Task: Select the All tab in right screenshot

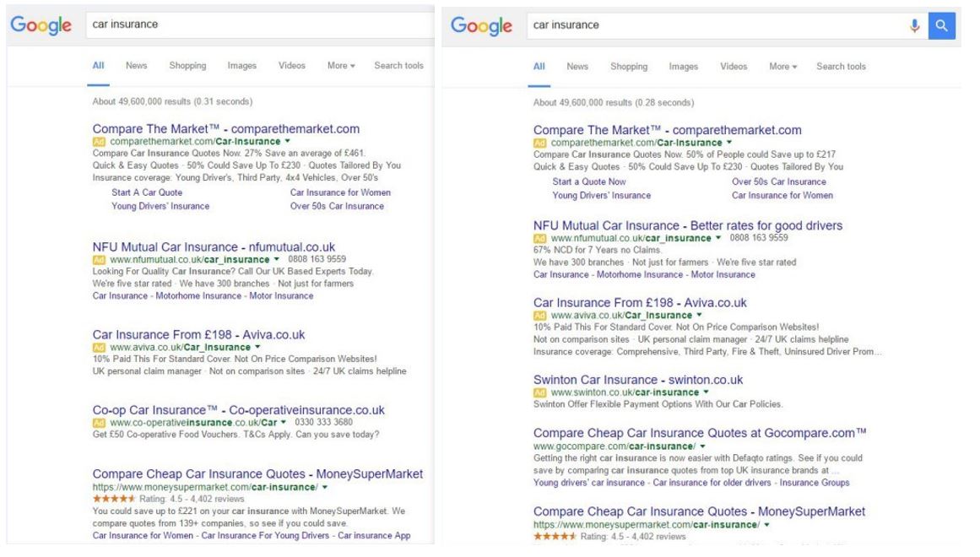Action: (x=539, y=67)
